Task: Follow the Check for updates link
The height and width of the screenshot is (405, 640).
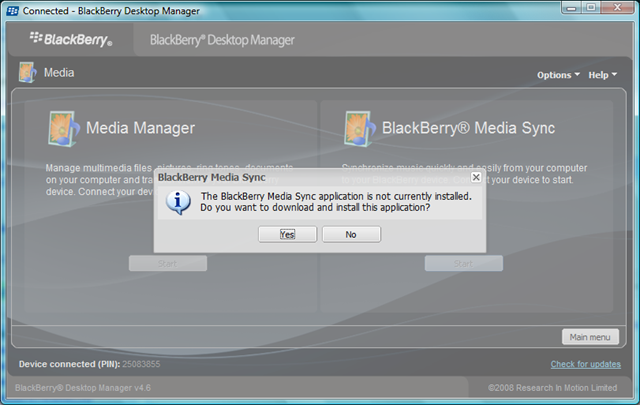Action: pos(586,364)
